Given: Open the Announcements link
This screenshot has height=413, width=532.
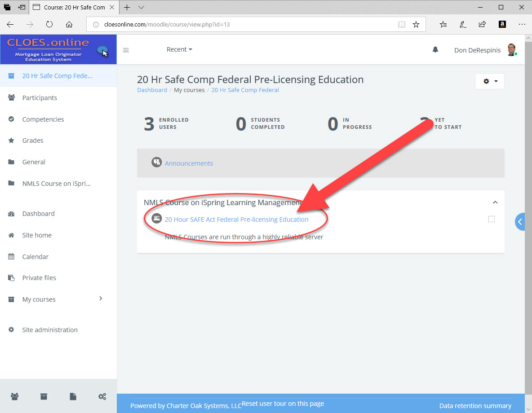Looking at the screenshot, I should click(x=189, y=163).
